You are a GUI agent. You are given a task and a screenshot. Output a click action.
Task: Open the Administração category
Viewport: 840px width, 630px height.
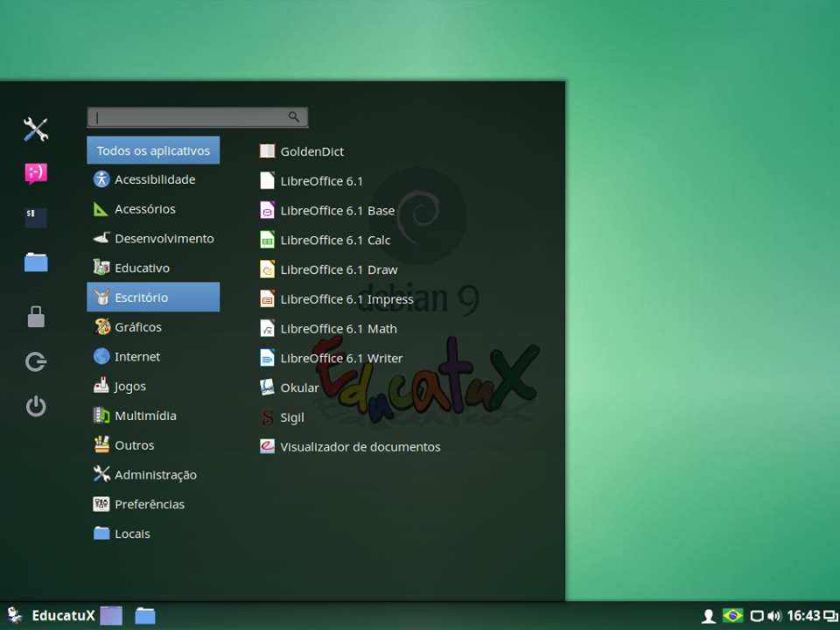(153, 474)
